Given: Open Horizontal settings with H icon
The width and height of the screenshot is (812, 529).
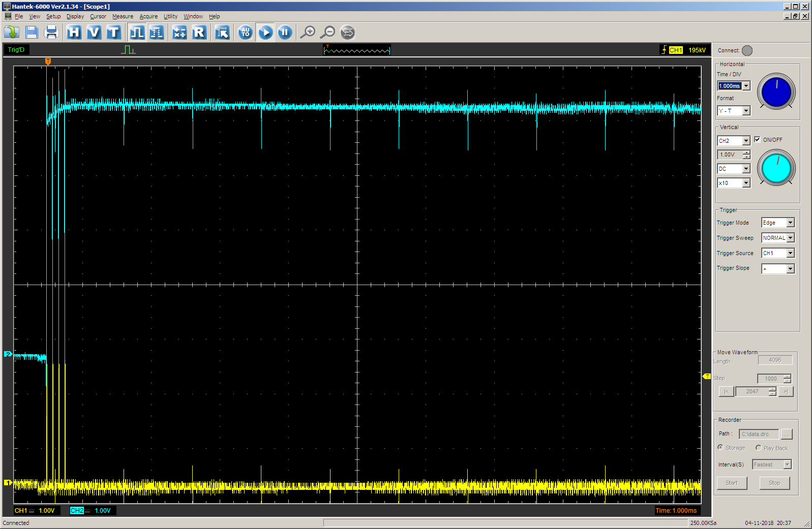Looking at the screenshot, I should pos(74,33).
